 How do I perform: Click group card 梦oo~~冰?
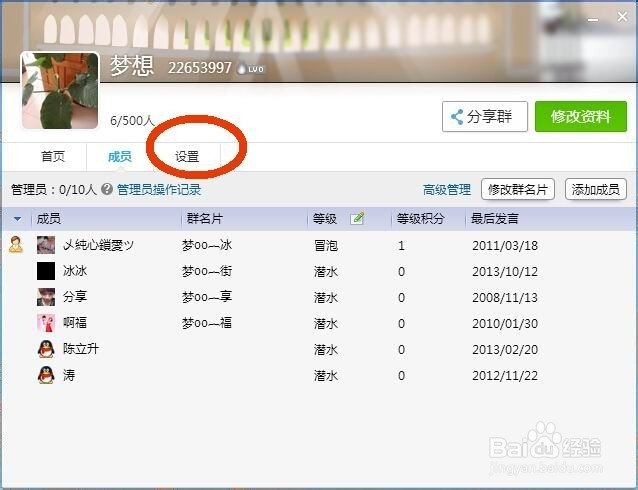[207, 245]
